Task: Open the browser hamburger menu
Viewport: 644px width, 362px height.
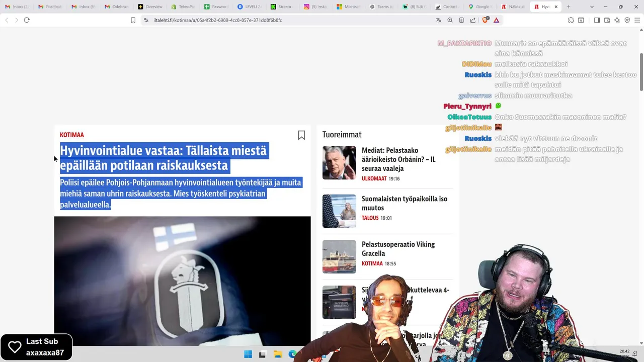Action: pos(637,20)
